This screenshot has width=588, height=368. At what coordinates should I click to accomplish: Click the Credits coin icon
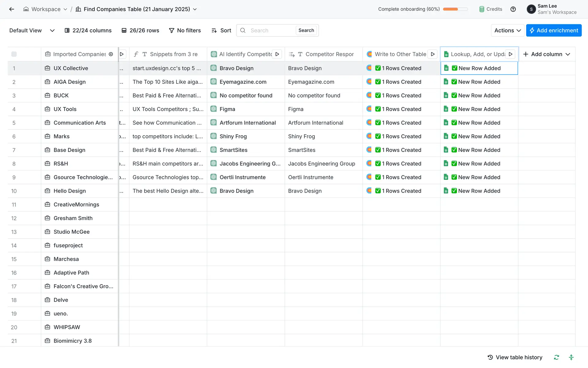tap(482, 9)
